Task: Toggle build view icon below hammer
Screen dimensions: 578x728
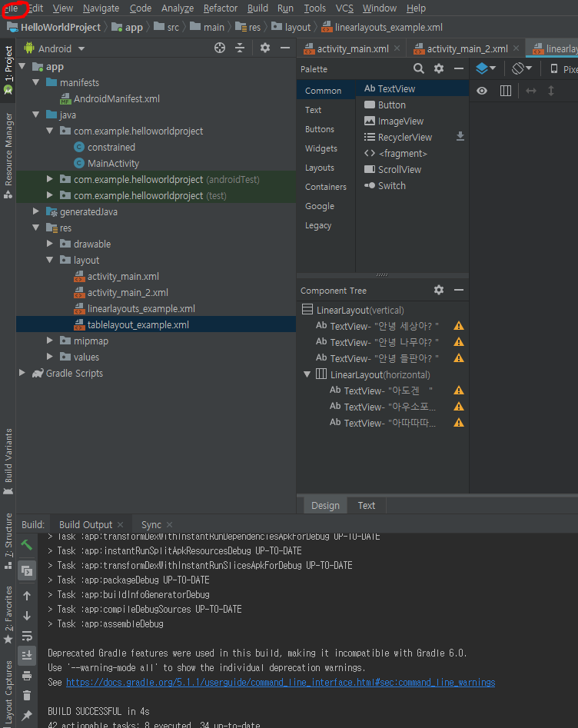Action: point(27,570)
